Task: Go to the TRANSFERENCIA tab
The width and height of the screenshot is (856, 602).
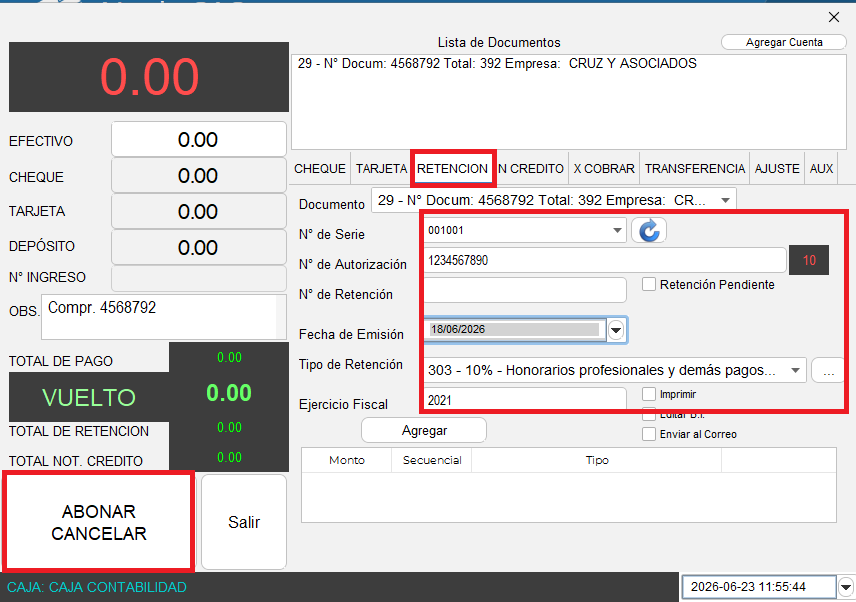Action: (695, 169)
